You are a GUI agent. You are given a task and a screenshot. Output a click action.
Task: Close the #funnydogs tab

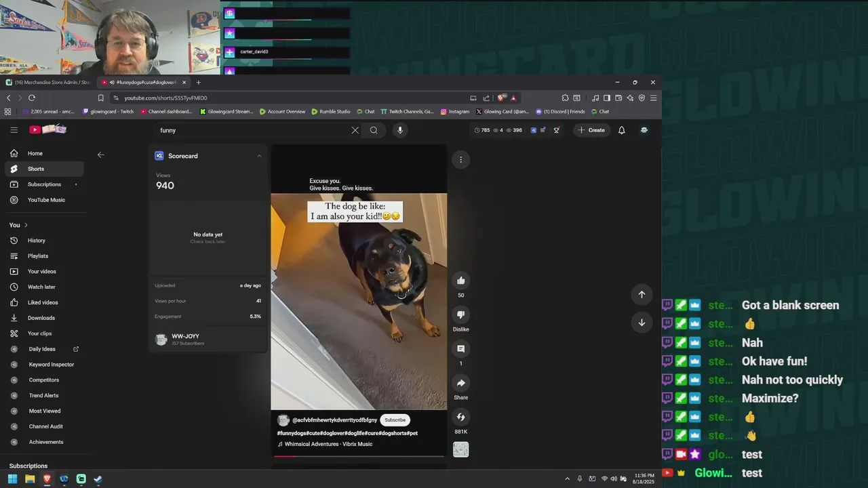(x=184, y=82)
